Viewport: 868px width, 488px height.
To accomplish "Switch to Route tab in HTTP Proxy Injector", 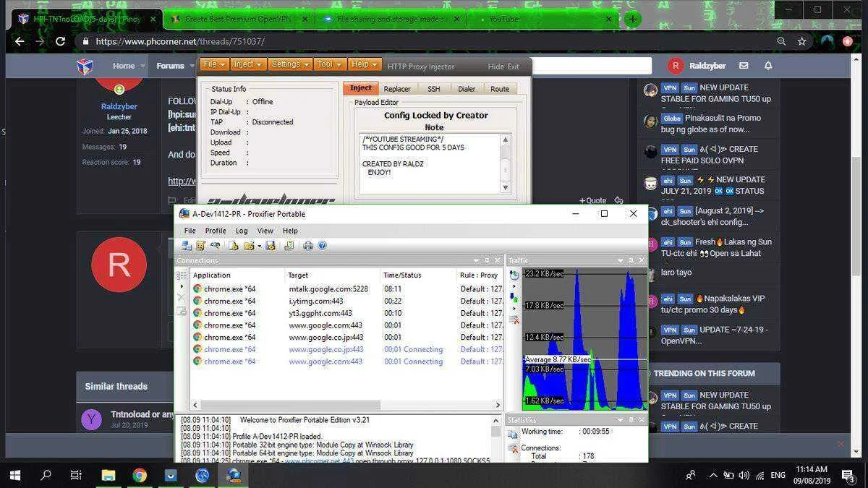I will 500,89.
